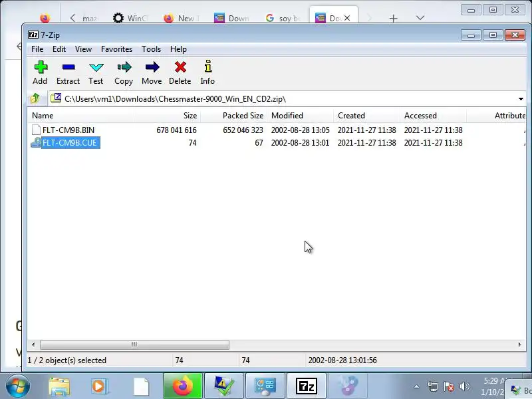Click the zip archive icon in address bar
Screen dimensions: 532x399
click(x=56, y=98)
